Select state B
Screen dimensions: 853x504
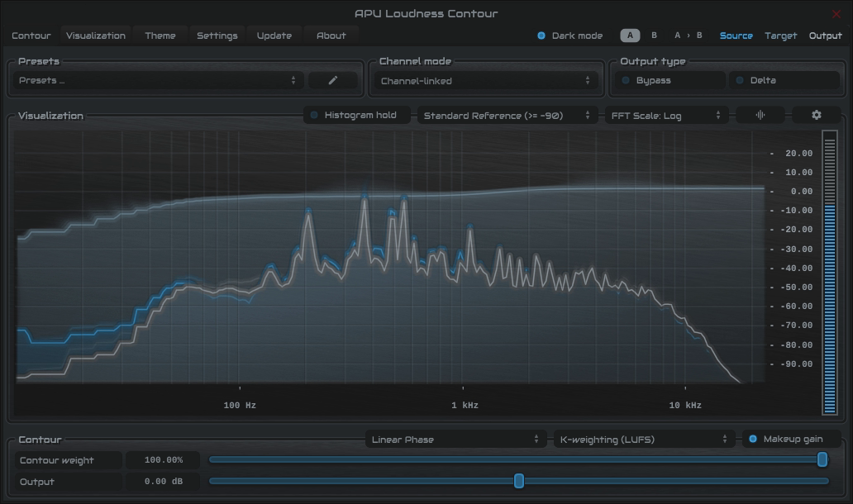[654, 36]
